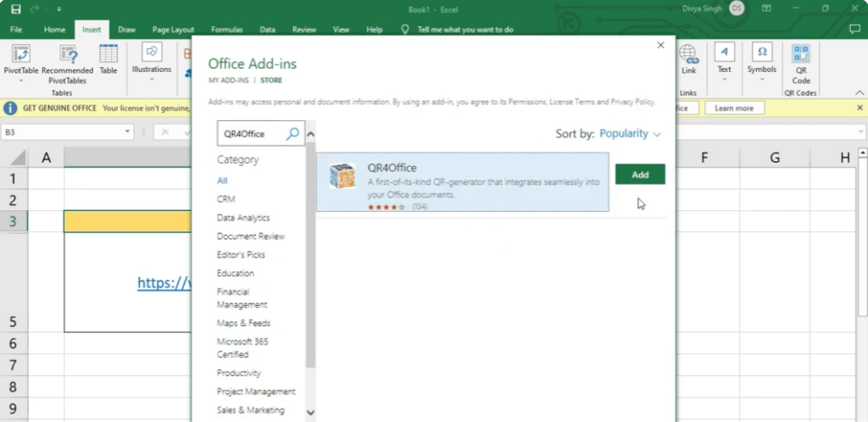Switch to the Draw tab
The width and height of the screenshot is (868, 422).
click(x=127, y=30)
